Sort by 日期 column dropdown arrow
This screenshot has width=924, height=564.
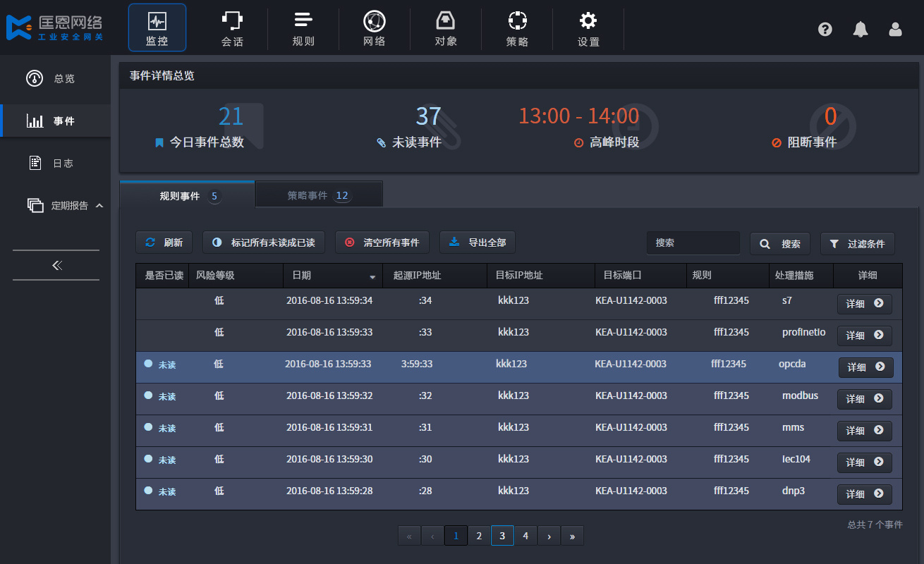click(x=372, y=276)
